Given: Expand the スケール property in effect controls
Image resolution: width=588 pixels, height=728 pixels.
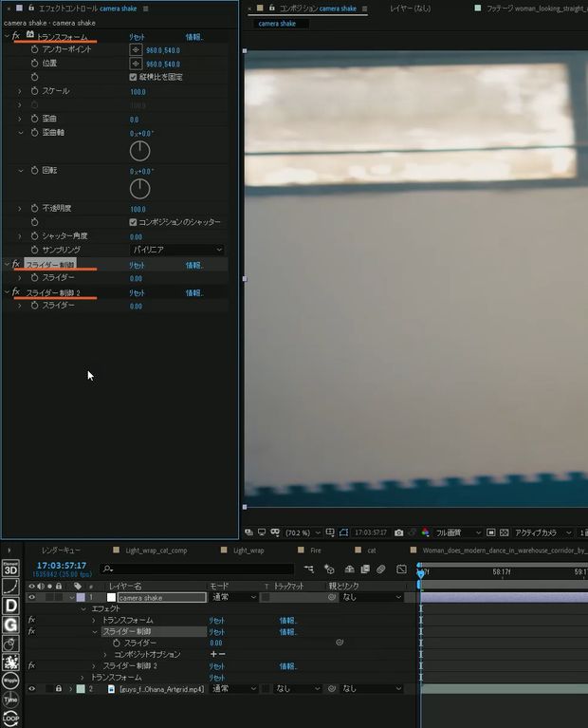Looking at the screenshot, I should pyautogui.click(x=20, y=91).
